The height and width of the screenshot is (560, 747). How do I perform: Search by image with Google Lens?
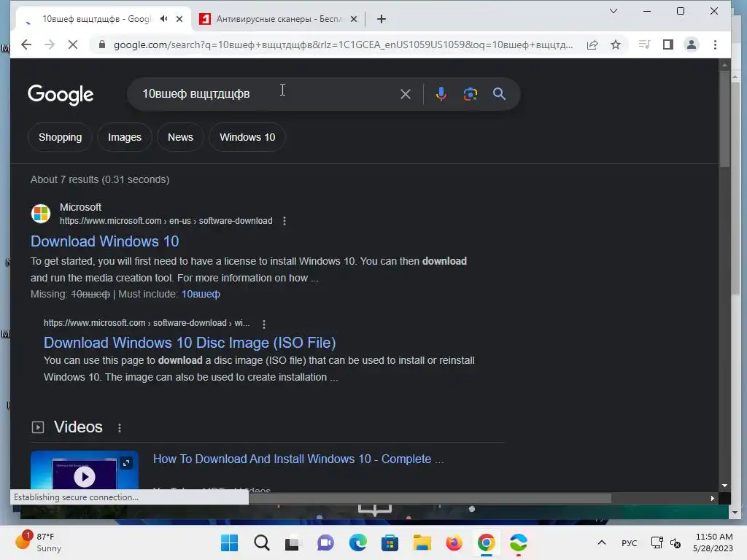(471, 94)
